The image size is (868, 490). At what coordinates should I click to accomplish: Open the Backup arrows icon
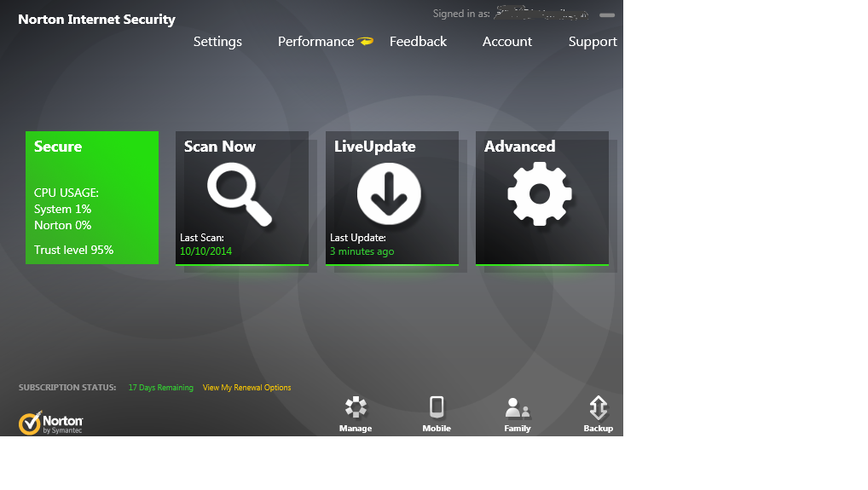point(599,408)
